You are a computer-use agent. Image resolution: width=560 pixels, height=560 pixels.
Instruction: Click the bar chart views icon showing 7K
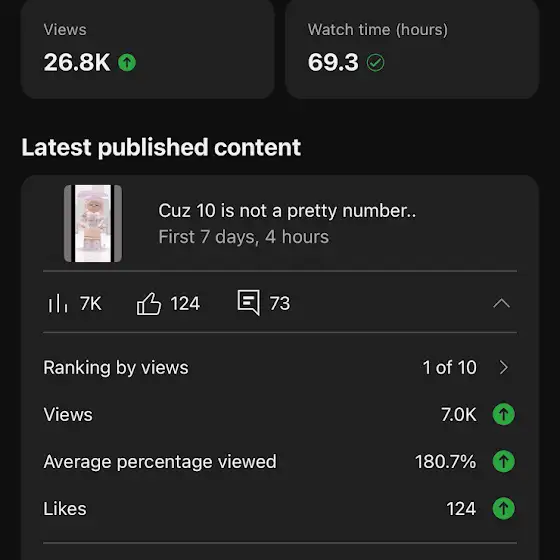coord(58,304)
